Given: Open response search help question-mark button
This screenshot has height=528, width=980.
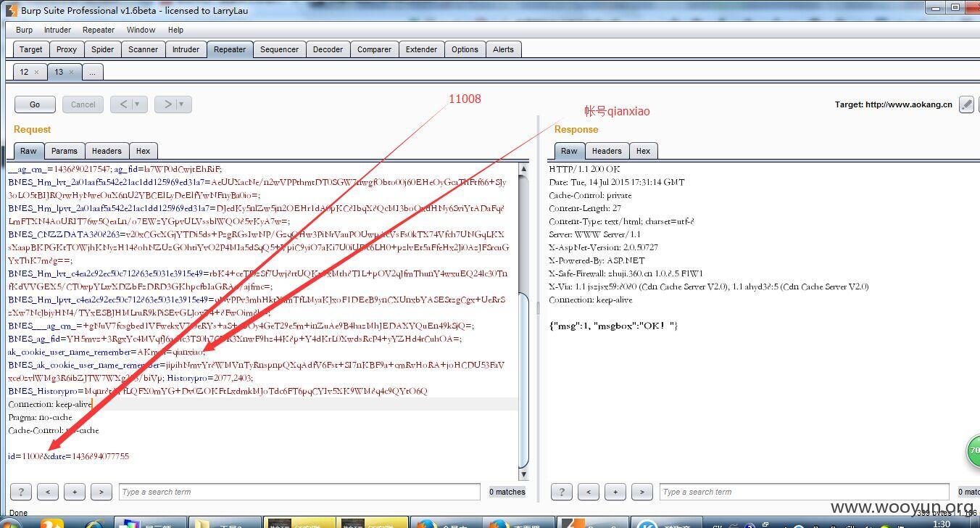Looking at the screenshot, I should [x=562, y=492].
